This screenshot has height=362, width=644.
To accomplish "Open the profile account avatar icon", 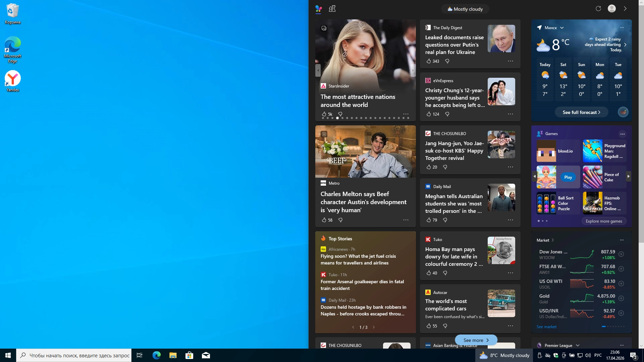I will (611, 9).
